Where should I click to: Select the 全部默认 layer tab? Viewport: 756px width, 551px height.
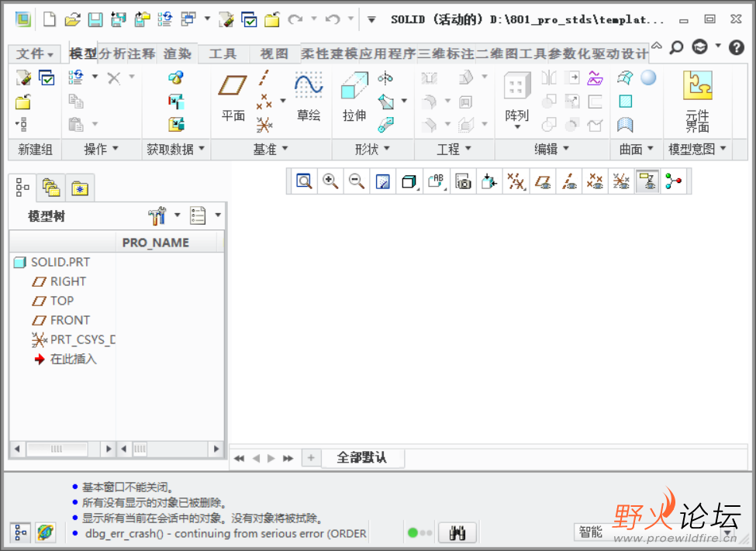pos(361,457)
